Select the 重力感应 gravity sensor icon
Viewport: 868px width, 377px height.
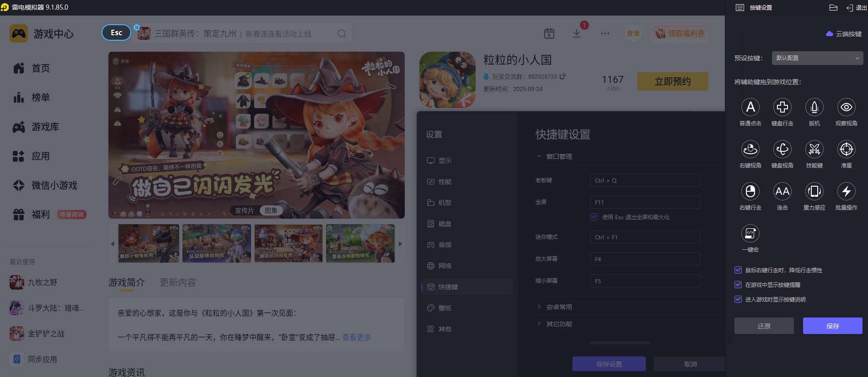(814, 191)
